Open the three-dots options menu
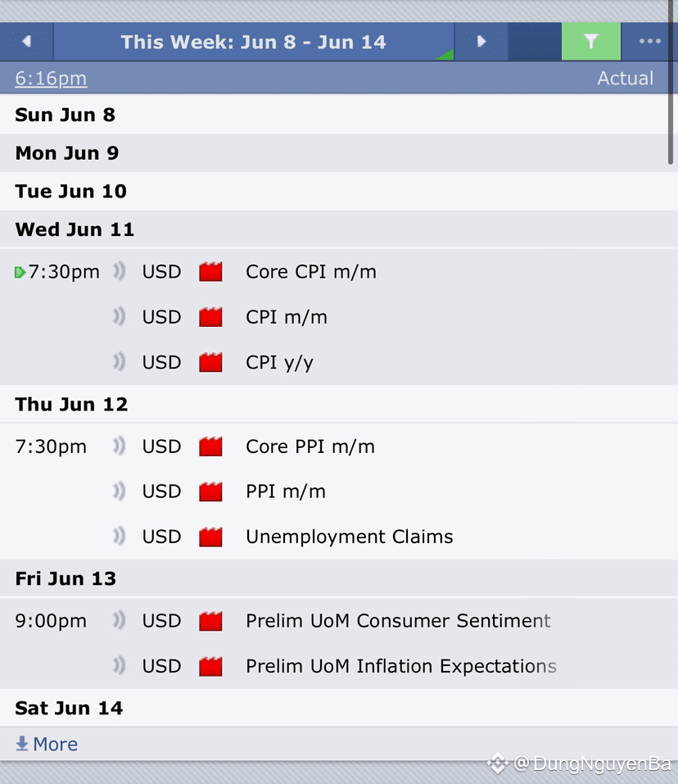This screenshot has height=784, width=678. pos(649,42)
